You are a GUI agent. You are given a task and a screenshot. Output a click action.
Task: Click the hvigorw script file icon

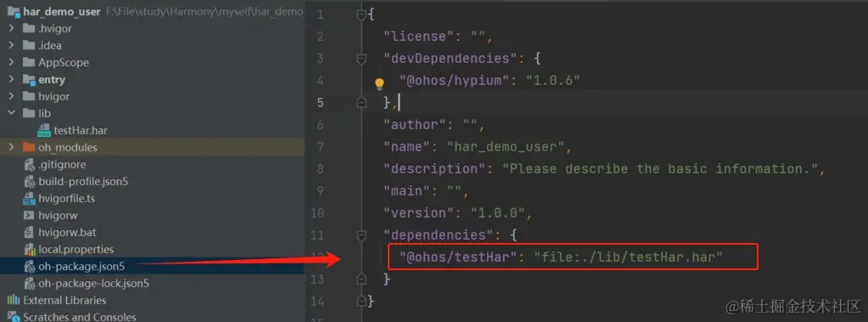[29, 216]
